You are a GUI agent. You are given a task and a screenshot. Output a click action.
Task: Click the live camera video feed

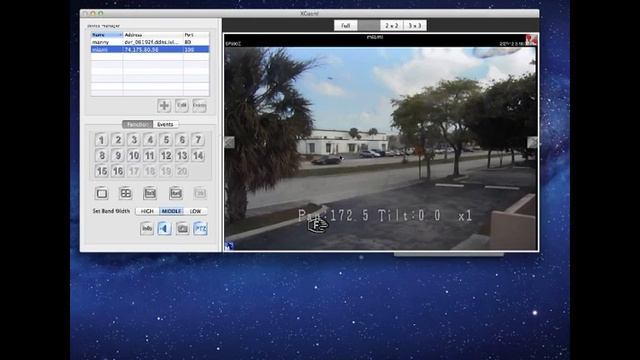(380, 147)
